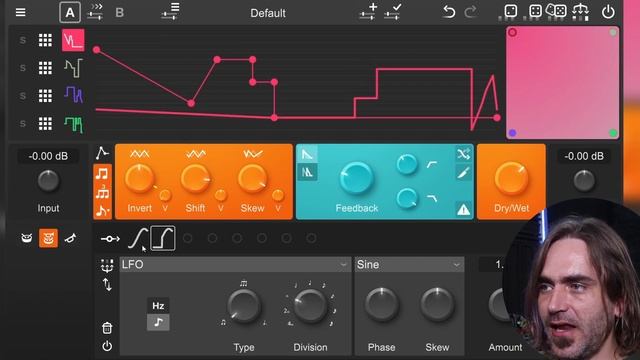Delete modulator with trash icon
Image resolution: width=640 pixels, height=360 pixels.
tap(107, 328)
